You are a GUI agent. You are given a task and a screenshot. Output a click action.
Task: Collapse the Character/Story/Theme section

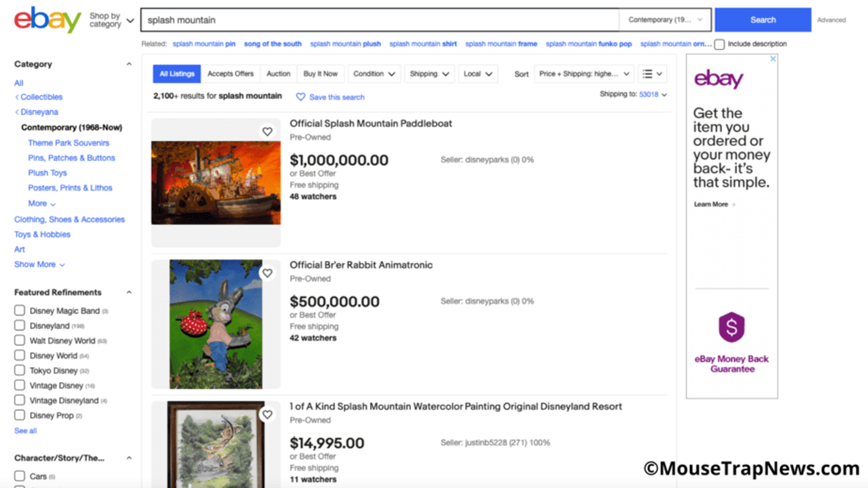pyautogui.click(x=129, y=458)
